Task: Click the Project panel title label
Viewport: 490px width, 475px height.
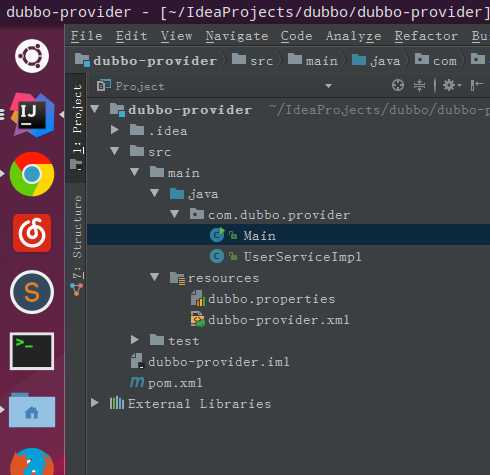Action: pos(140,86)
